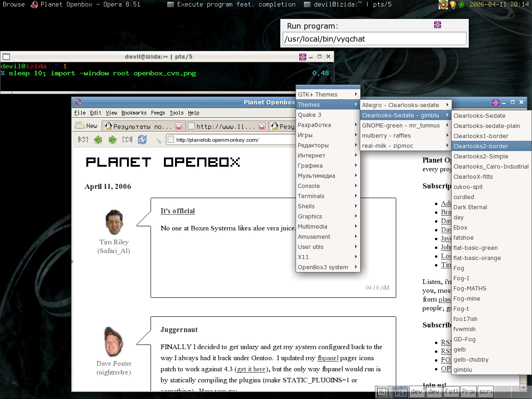Select the Clearlooks2-border theme

(x=492, y=146)
